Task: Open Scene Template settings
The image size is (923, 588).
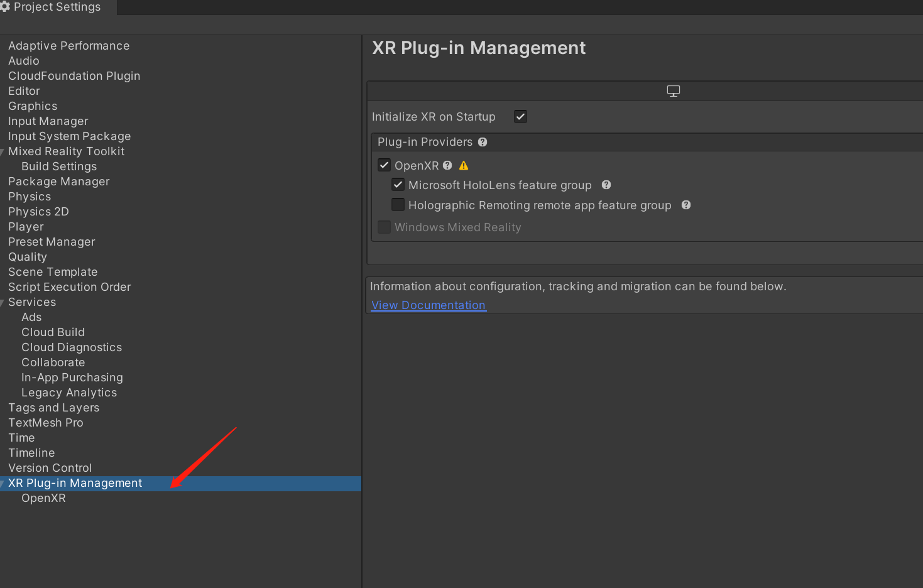Action: click(x=53, y=272)
